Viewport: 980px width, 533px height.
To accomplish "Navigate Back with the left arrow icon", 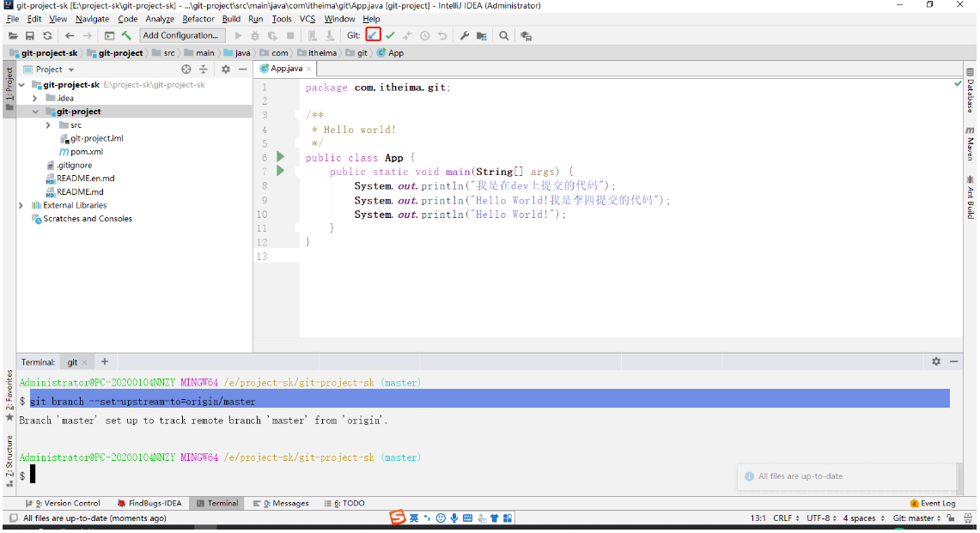I will tap(70, 36).
